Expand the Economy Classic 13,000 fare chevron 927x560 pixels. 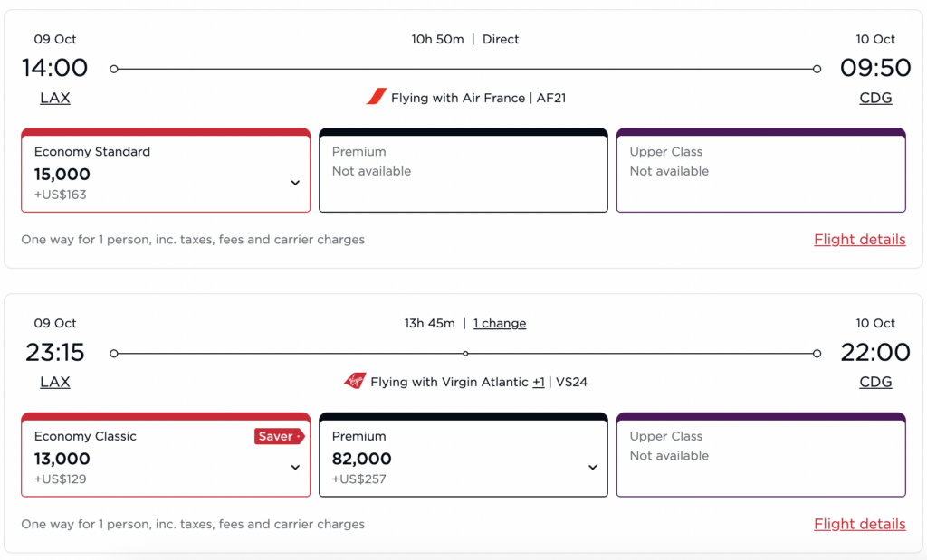click(x=295, y=467)
